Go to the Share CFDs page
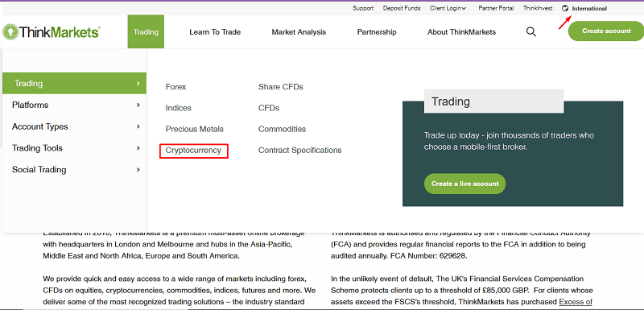The image size is (644, 310). pyautogui.click(x=280, y=87)
